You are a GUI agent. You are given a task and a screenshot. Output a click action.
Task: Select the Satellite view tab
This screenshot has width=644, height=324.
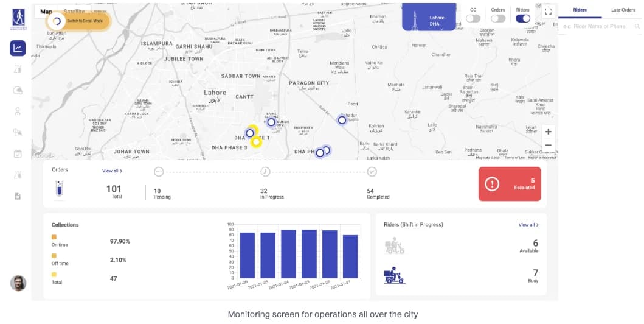point(74,12)
